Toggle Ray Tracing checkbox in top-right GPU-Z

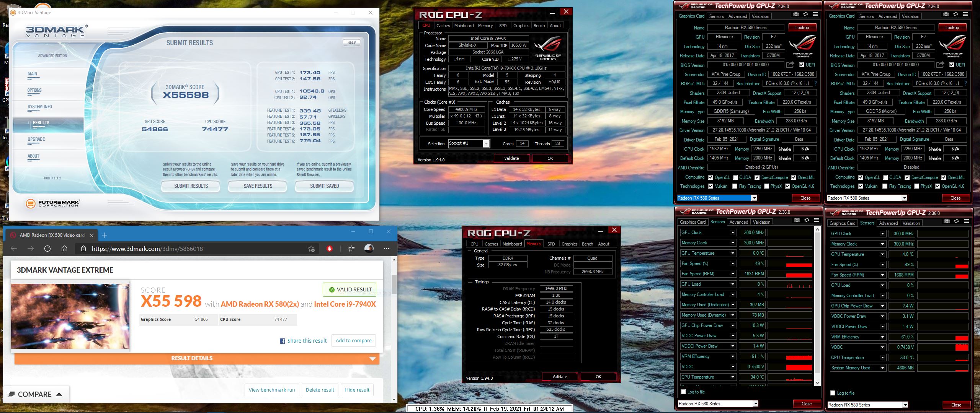pos(885,186)
